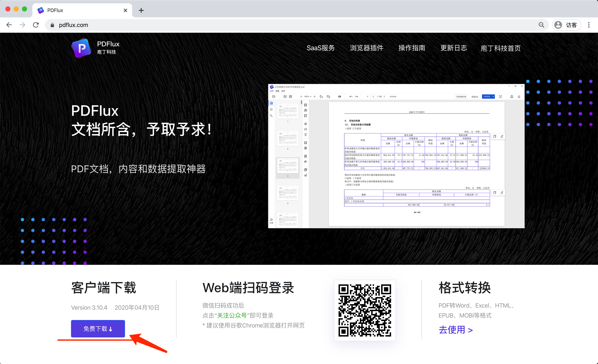Visit 庖丁科技首页 link
This screenshot has width=598, height=364.
pyautogui.click(x=500, y=48)
